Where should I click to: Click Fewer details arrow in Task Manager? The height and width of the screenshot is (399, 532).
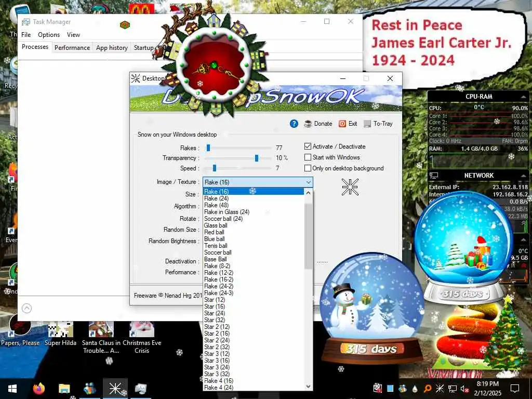click(27, 308)
